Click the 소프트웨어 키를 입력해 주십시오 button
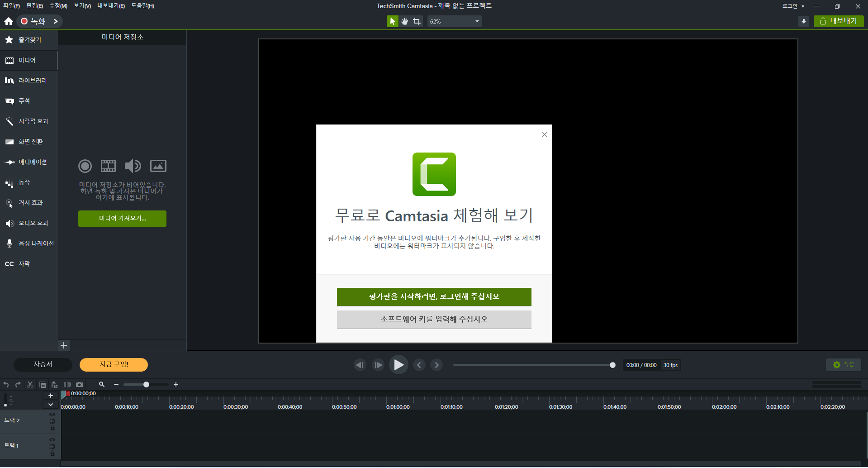 (434, 320)
